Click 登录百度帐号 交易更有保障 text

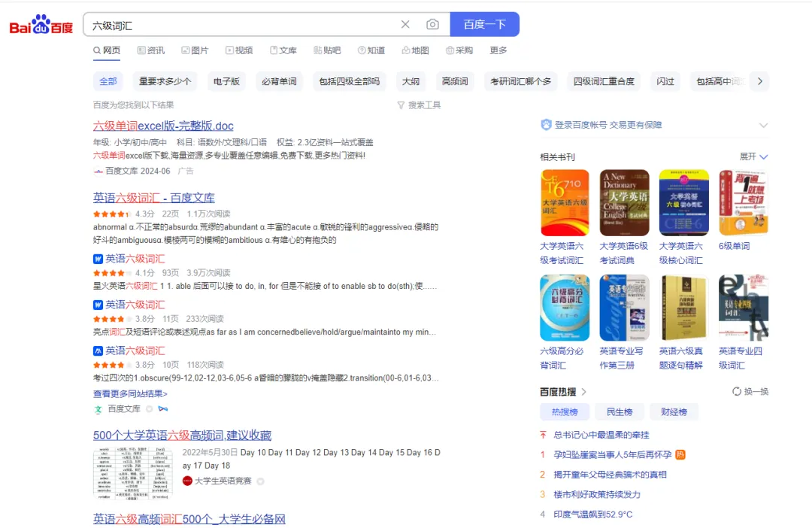pos(608,125)
